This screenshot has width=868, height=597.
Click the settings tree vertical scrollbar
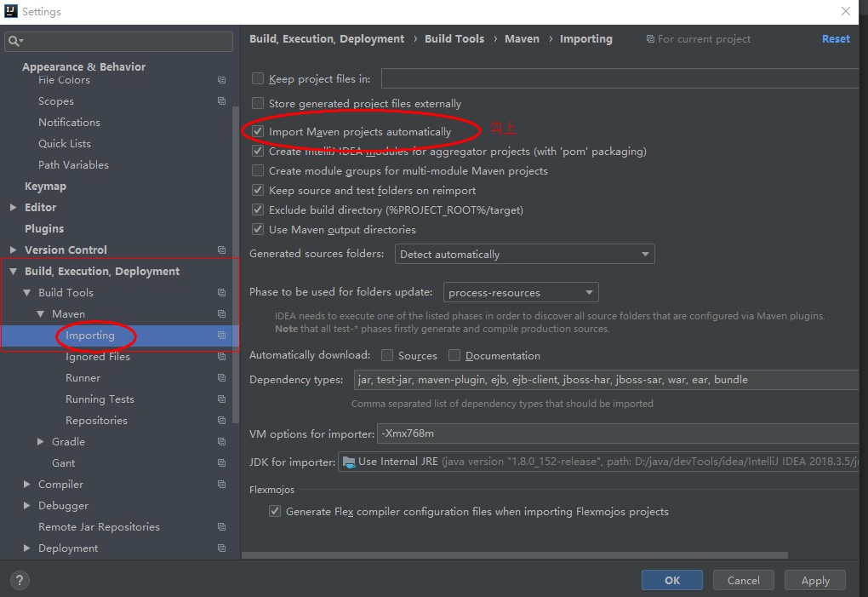(x=236, y=266)
